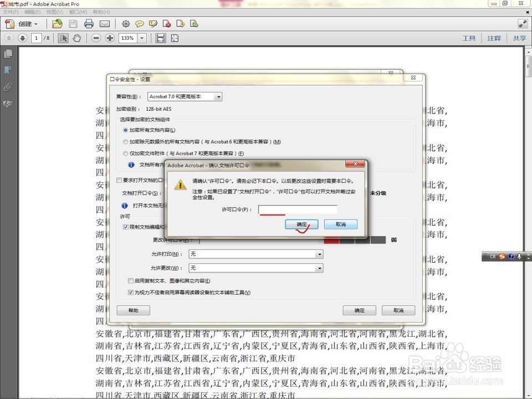The width and height of the screenshot is (532, 399).
Task: Add a sticky note comment
Action: (x=139, y=24)
